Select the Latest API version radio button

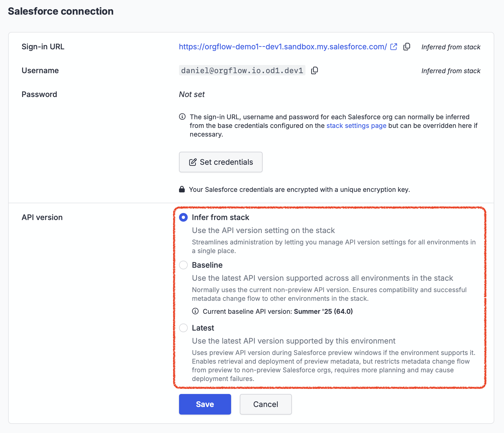click(x=183, y=328)
